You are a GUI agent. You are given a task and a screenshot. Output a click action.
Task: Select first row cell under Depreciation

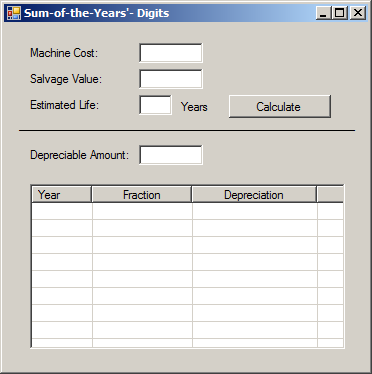click(x=255, y=211)
